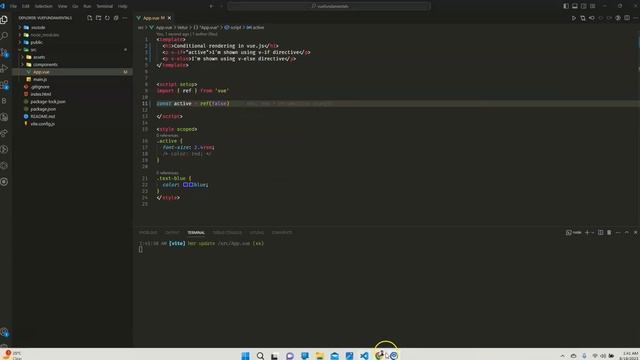Click the New File icon in Explorer header
Viewport: 640px width, 360px height.
(x=89, y=18)
